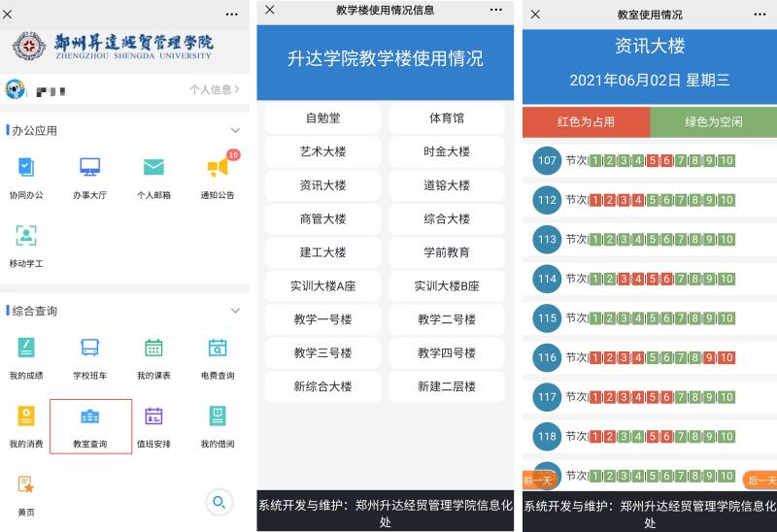Open the 教室查询 building icon
The width and height of the screenshot is (777, 532).
point(89,416)
